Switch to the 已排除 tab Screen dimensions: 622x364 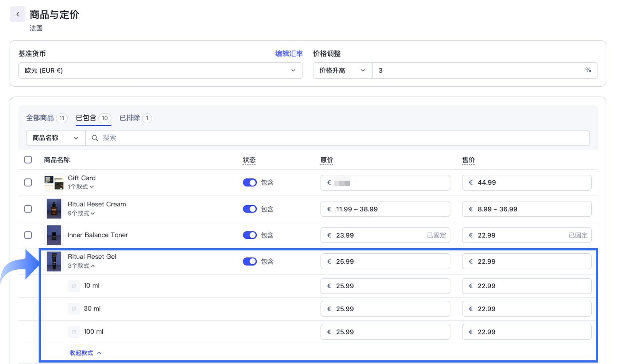130,118
